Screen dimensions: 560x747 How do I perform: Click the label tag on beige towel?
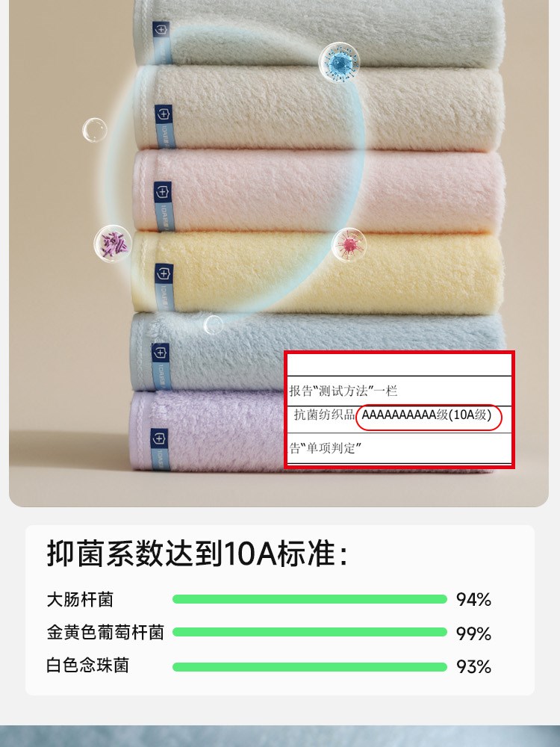164,127
